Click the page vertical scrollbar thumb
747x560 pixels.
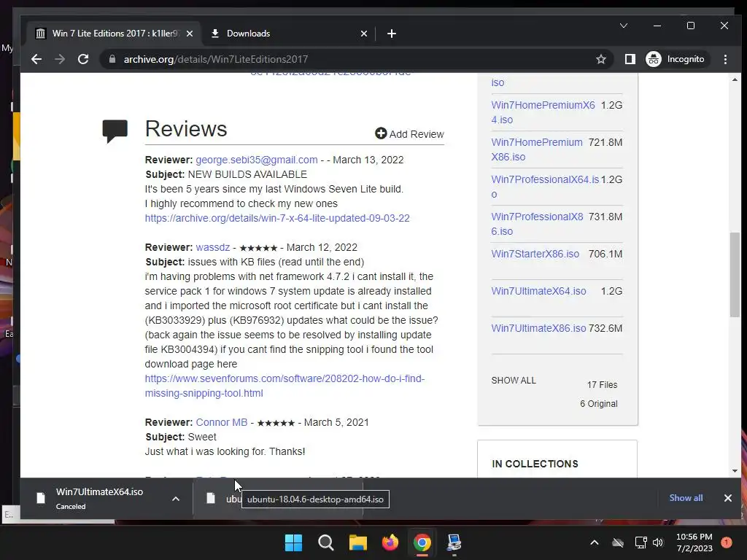pos(735,274)
